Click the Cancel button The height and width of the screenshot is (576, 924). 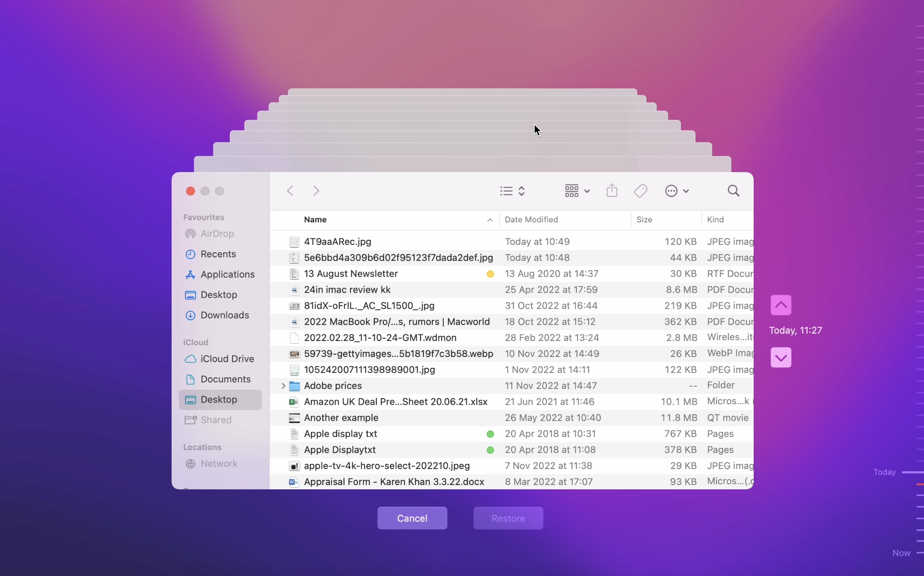click(x=412, y=518)
